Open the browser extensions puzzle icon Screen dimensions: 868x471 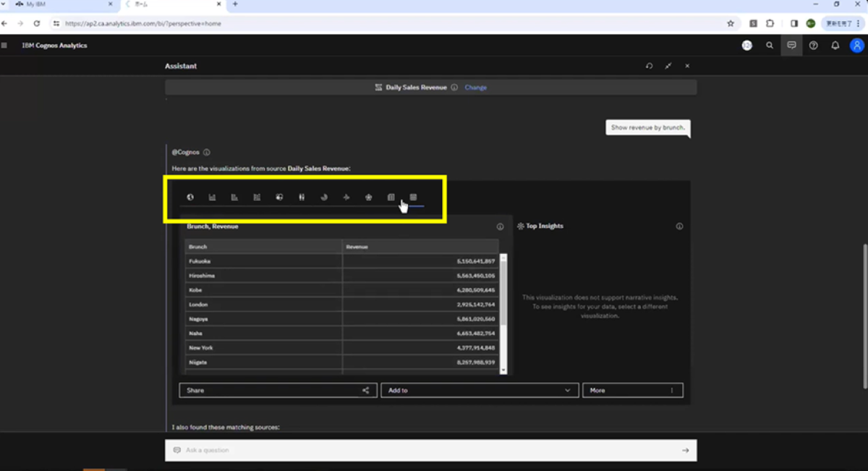[x=770, y=23]
